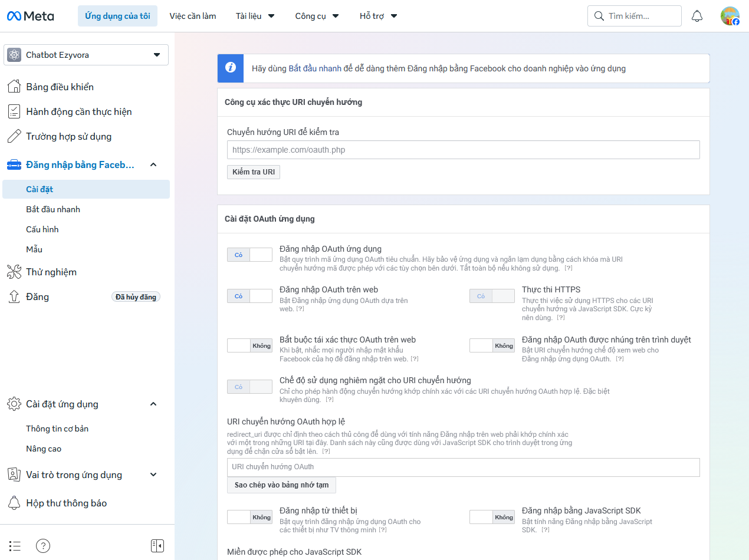Screen dimensions: 749x560
Task: Open the Hỗ trợ dropdown menu
Action: pos(379,16)
